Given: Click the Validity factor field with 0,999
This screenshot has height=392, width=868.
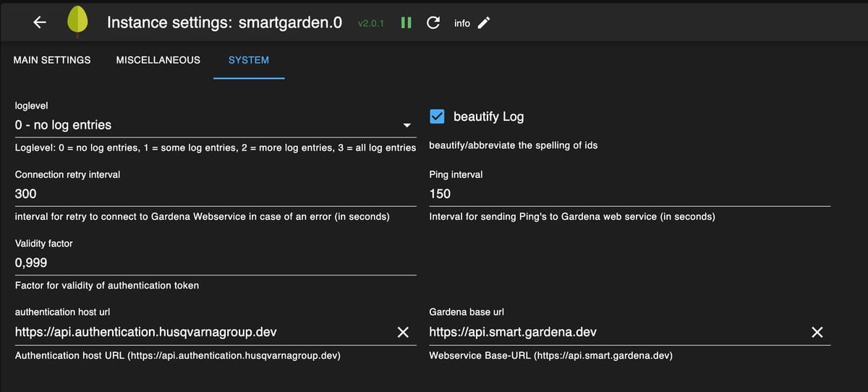Looking at the screenshot, I should point(216,263).
